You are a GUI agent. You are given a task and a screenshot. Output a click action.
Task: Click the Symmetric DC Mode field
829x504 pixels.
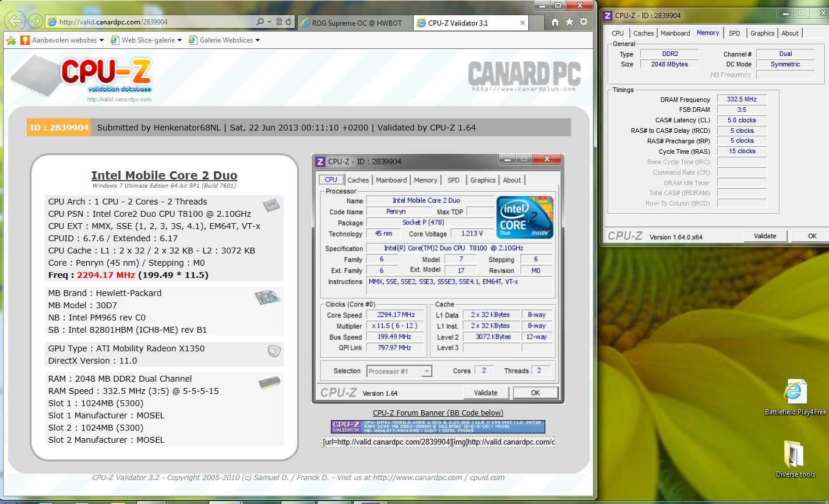tap(785, 64)
